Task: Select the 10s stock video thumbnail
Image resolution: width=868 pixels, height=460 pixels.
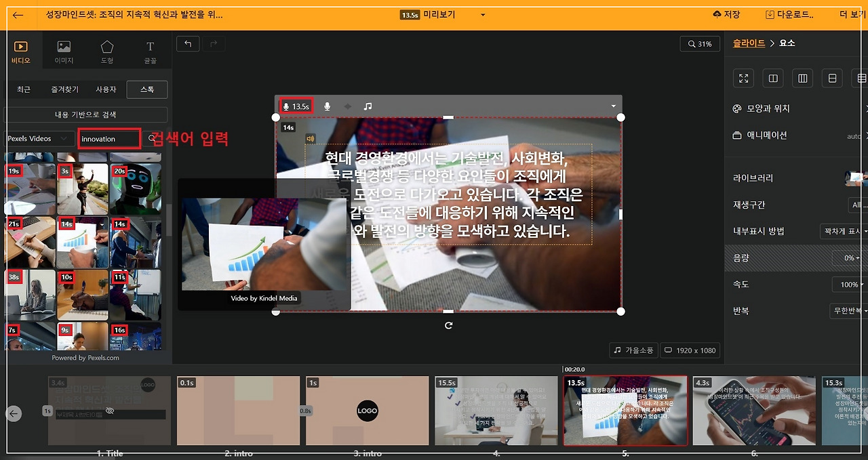Action: pyautogui.click(x=83, y=295)
